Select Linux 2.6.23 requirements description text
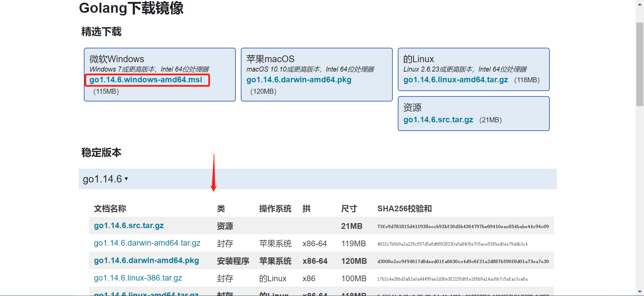The width and height of the screenshot is (644, 296). point(465,69)
